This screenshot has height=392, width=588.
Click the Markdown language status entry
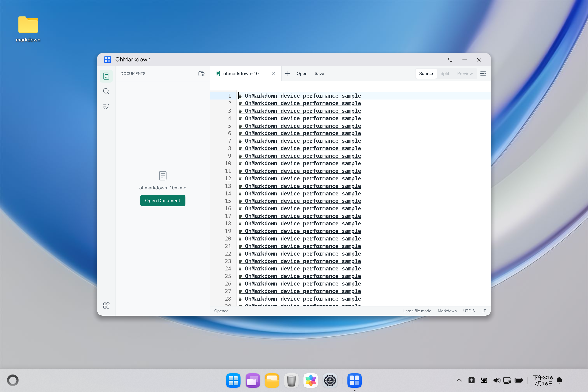click(447, 311)
